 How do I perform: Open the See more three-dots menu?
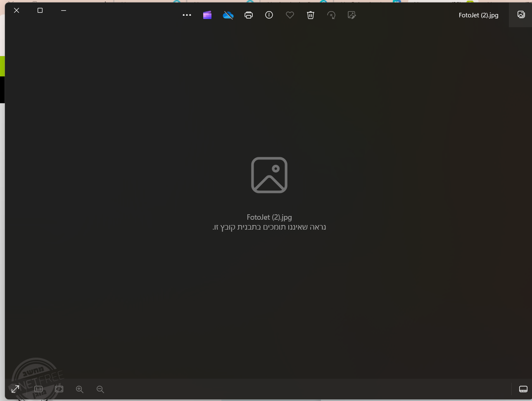tap(187, 15)
